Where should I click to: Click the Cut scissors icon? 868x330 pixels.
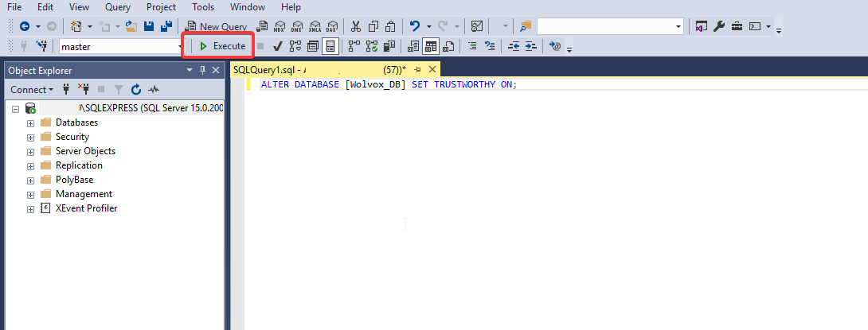[x=356, y=27]
